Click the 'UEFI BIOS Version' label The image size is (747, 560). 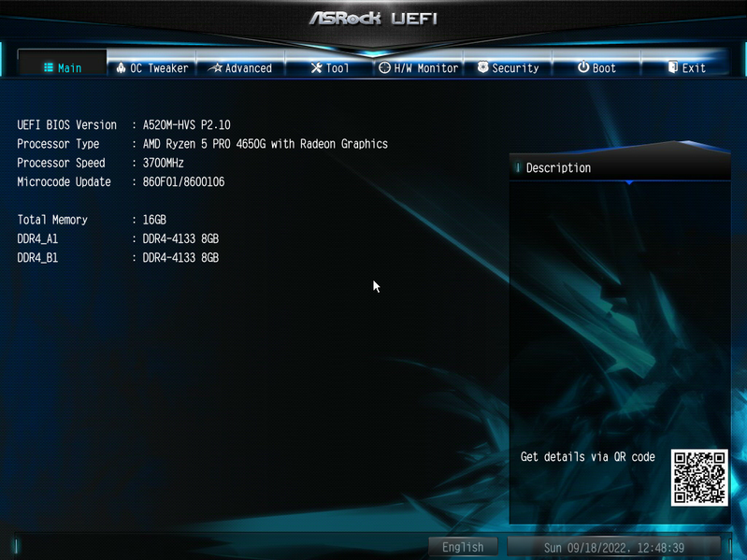[66, 124]
